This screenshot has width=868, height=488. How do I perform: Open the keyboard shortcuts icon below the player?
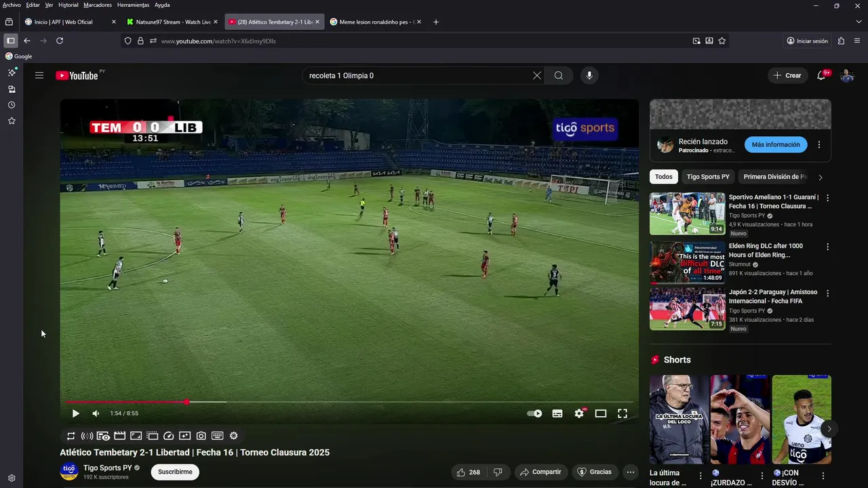click(x=217, y=436)
